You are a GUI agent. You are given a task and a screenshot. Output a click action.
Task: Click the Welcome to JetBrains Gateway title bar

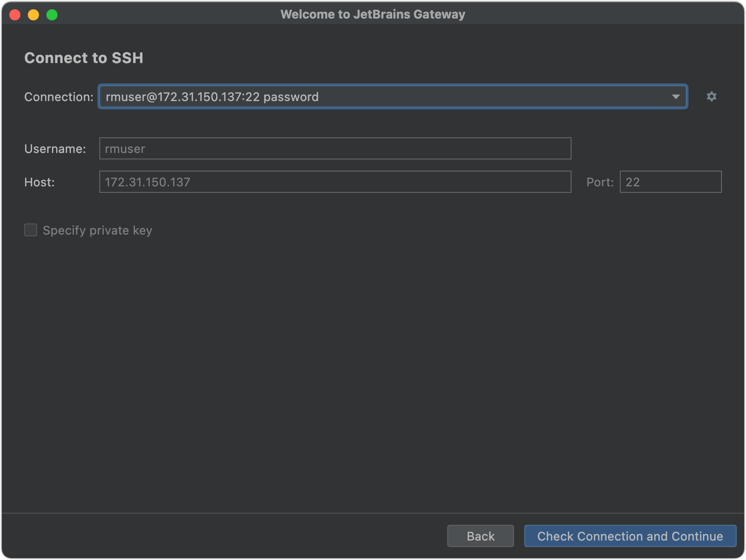pyautogui.click(x=373, y=14)
